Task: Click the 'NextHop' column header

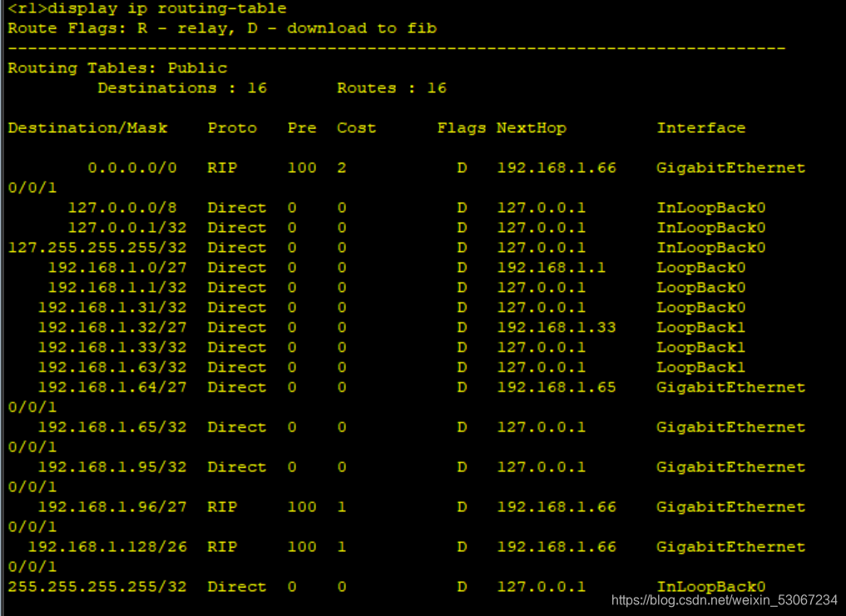Action: click(x=532, y=128)
